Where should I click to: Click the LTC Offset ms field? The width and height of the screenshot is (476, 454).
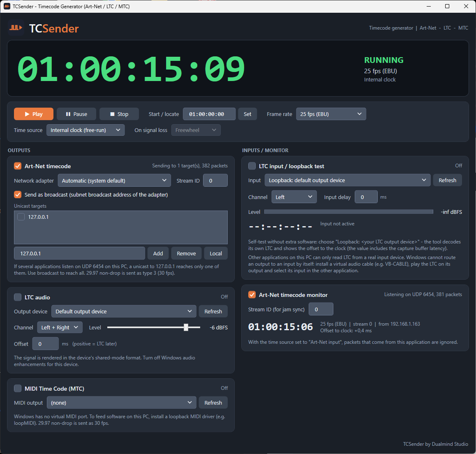46,344
